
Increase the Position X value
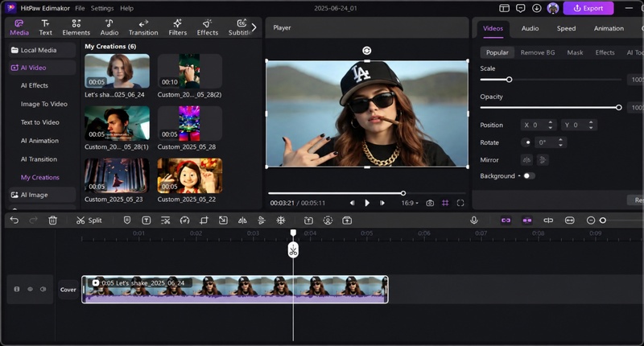[x=551, y=122]
